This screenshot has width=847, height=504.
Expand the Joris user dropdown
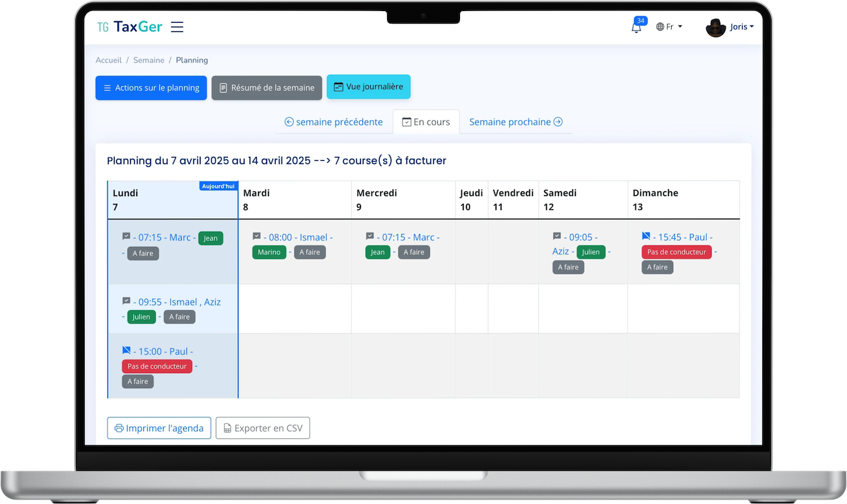[x=741, y=27]
